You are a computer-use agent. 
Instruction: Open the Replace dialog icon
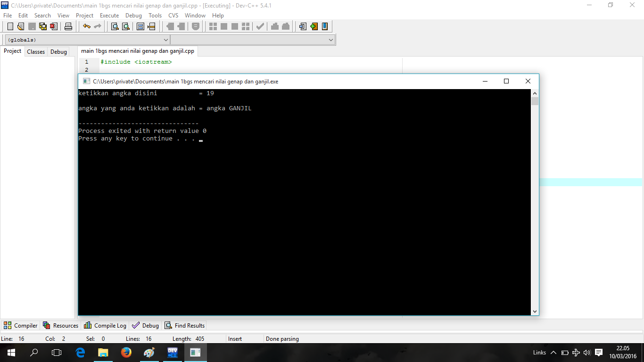click(x=125, y=26)
